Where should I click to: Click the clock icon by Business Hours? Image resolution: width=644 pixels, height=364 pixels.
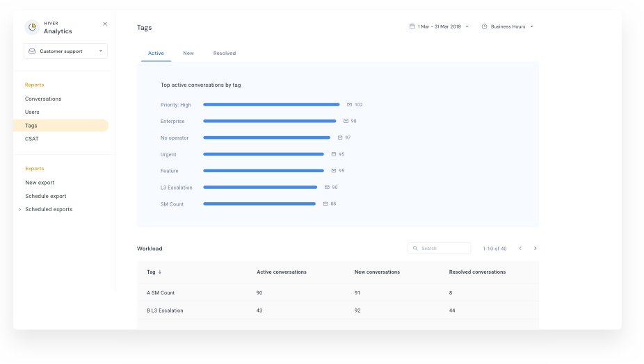(x=484, y=26)
